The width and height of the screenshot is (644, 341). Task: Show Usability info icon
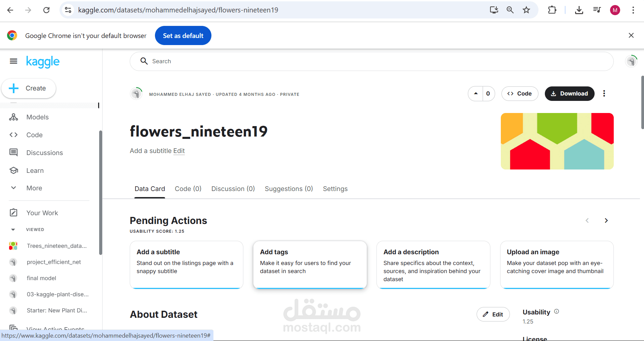557,311
